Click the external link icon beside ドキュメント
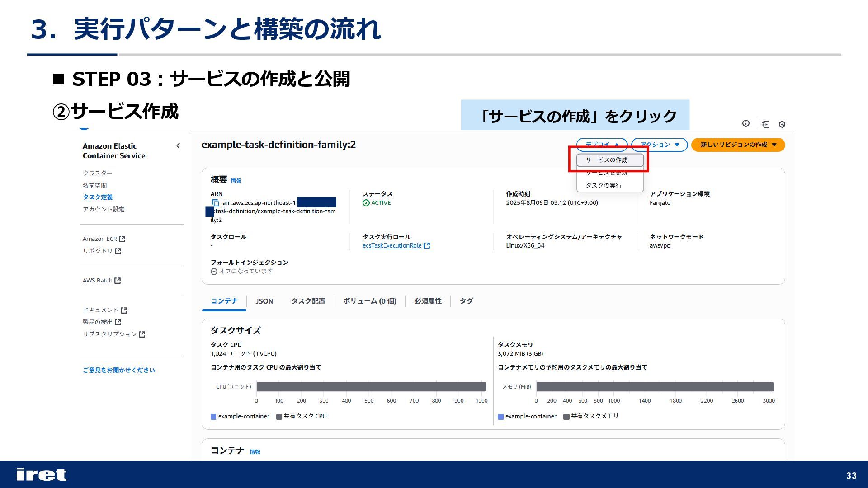 point(124,310)
